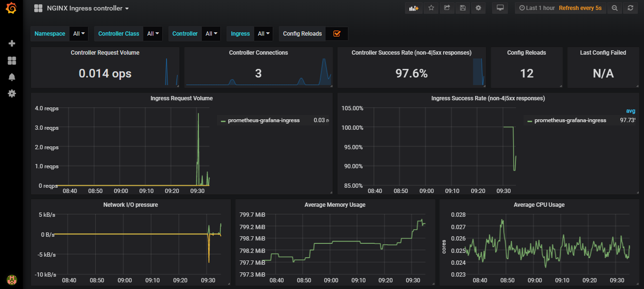644x289 pixels.
Task: Click dashboard grid icon beside title
Action: pos(39,8)
